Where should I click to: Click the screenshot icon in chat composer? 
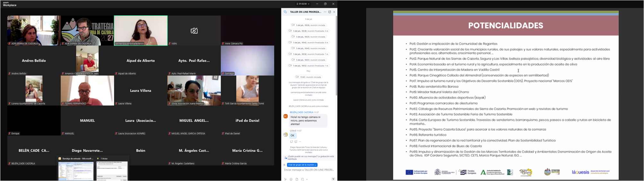pos(302,179)
